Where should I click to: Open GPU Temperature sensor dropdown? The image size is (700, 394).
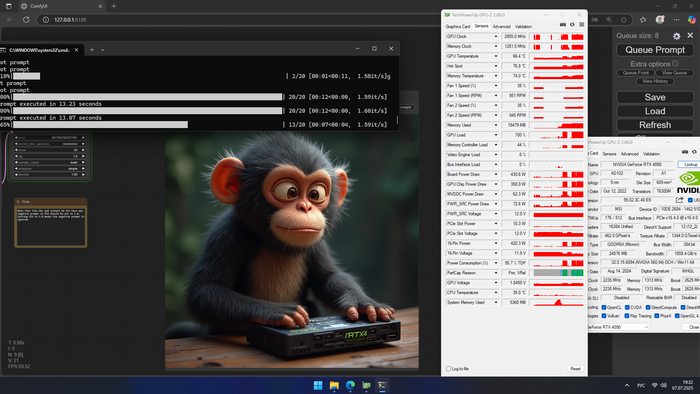496,56
